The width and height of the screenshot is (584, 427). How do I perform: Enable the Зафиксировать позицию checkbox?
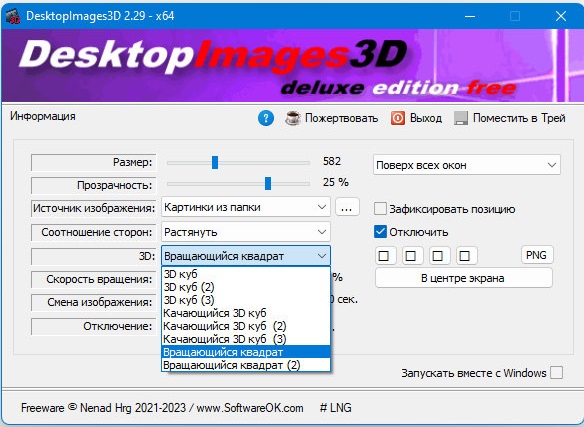coord(380,209)
